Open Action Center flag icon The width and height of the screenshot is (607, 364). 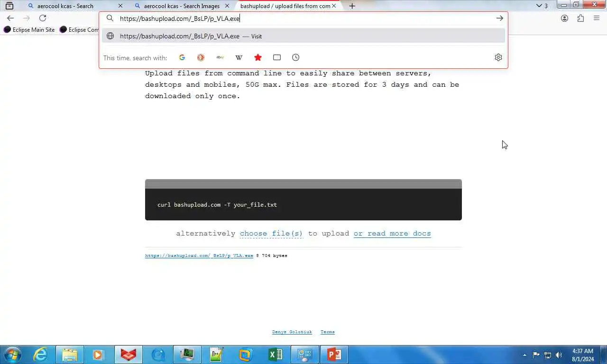pyautogui.click(x=536, y=355)
